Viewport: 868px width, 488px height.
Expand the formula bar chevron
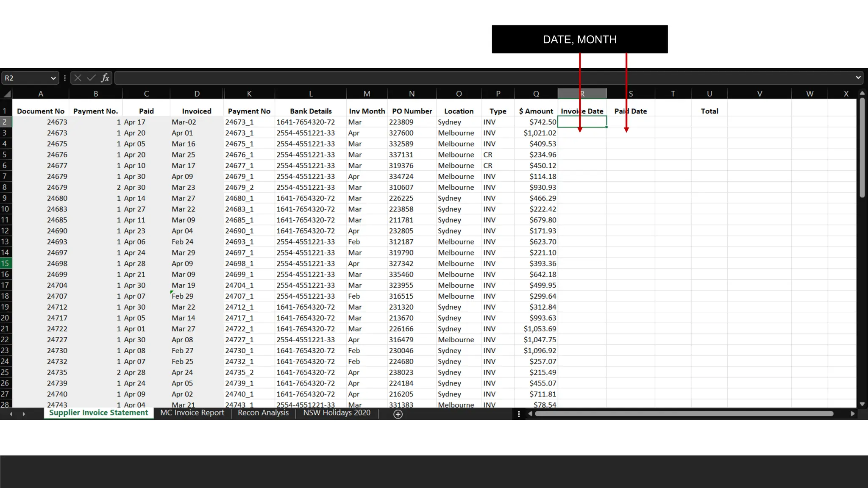[x=858, y=78]
